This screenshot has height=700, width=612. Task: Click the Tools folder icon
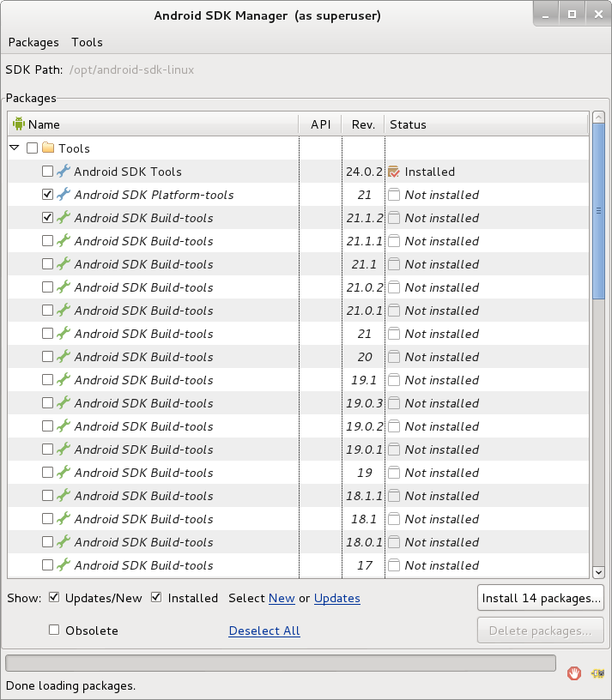click(x=48, y=148)
